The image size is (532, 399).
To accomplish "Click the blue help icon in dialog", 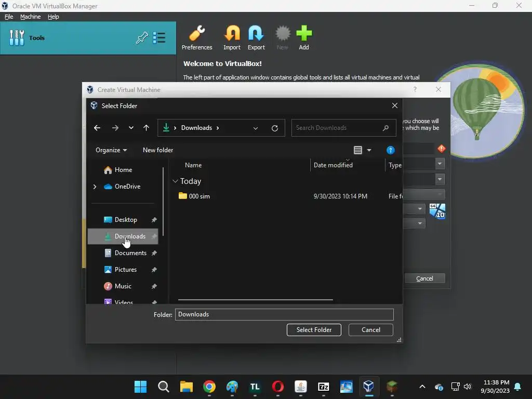I will [x=391, y=150].
